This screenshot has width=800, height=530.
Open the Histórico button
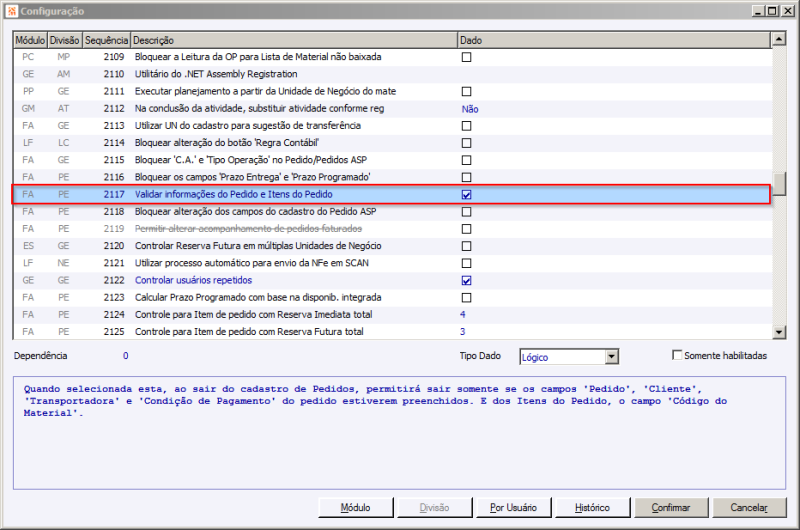click(x=592, y=508)
